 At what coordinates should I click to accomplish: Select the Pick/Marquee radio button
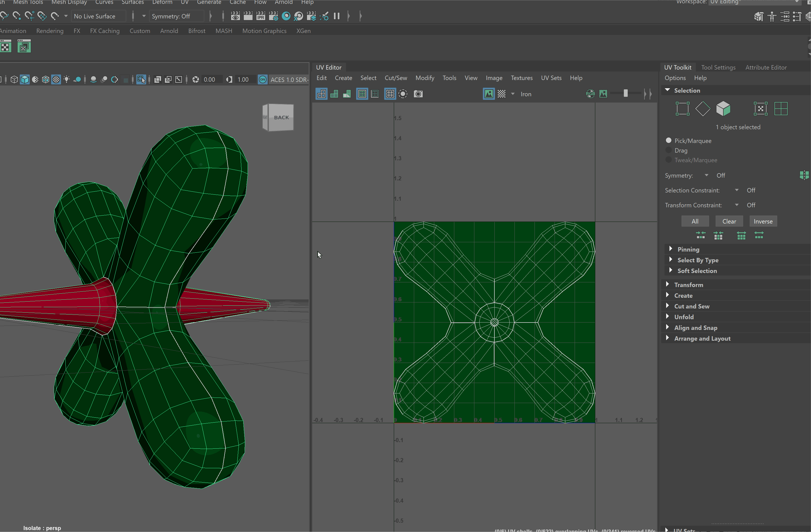tap(669, 140)
